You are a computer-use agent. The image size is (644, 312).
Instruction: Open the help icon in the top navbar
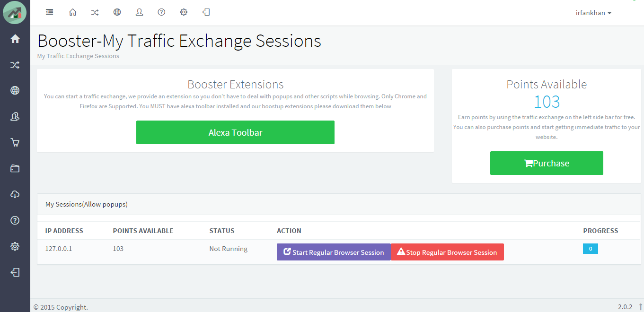point(161,12)
